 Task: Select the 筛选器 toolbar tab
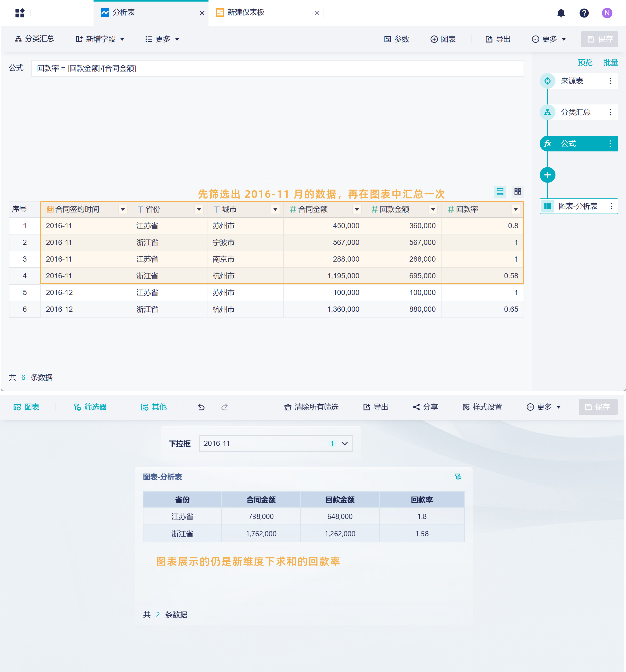(90, 407)
